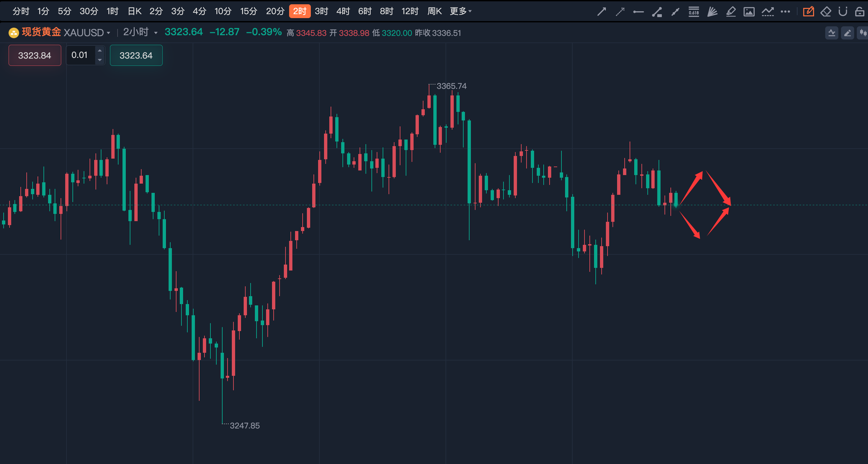Increase lot size with up stepper arrow
The image size is (868, 464).
click(100, 51)
